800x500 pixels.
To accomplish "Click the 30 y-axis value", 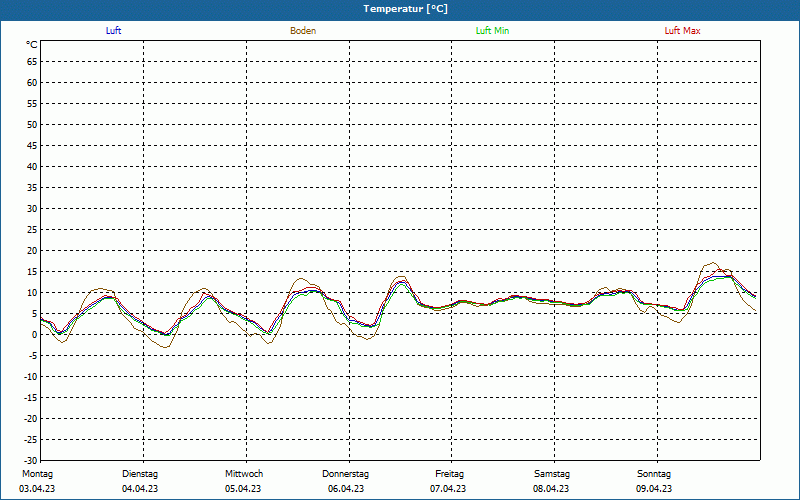I will pos(32,208).
